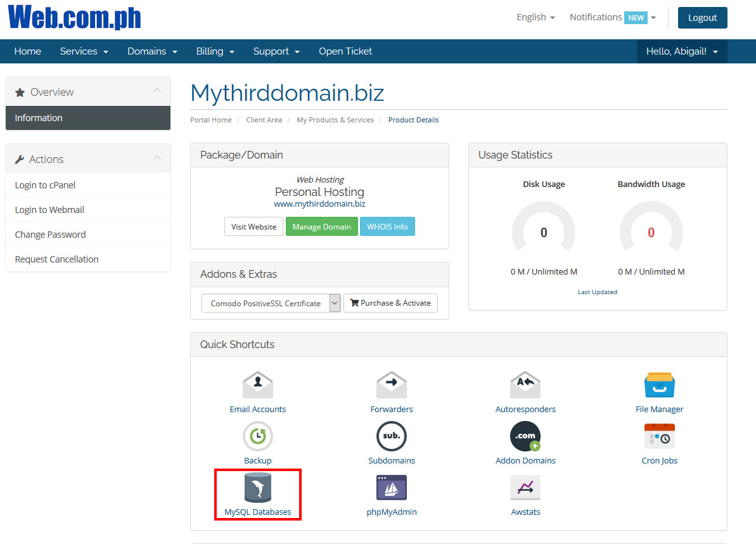Expand the Billing menu
The width and height of the screenshot is (756, 544).
[x=215, y=51]
